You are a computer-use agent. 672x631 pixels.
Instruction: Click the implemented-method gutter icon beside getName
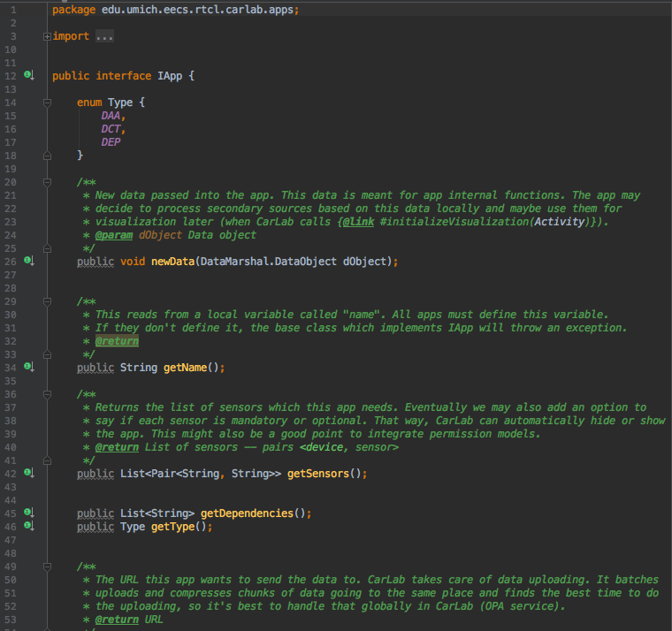point(29,367)
